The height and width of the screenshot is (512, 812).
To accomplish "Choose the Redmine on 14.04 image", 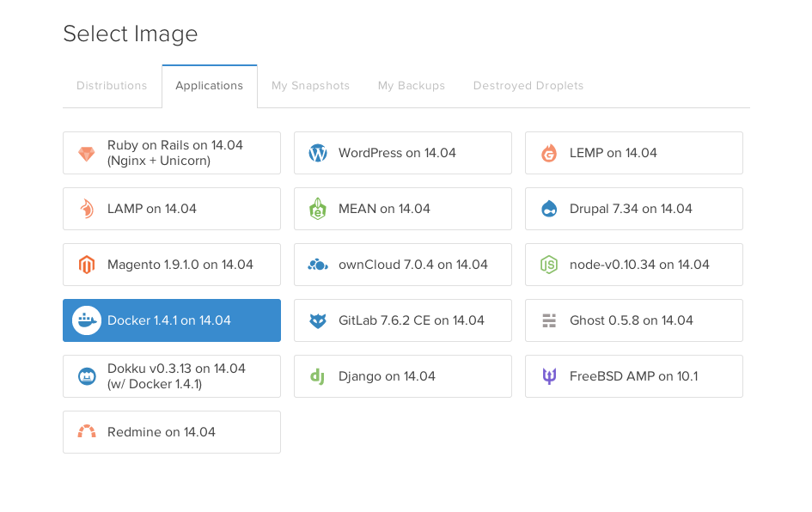I will pos(172,432).
